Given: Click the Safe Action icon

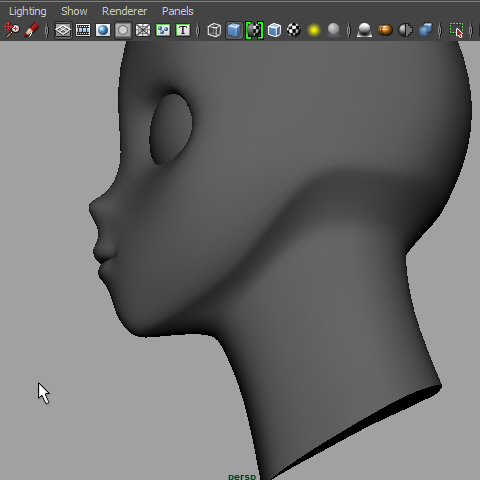Looking at the screenshot, I should pyautogui.click(x=163, y=30).
